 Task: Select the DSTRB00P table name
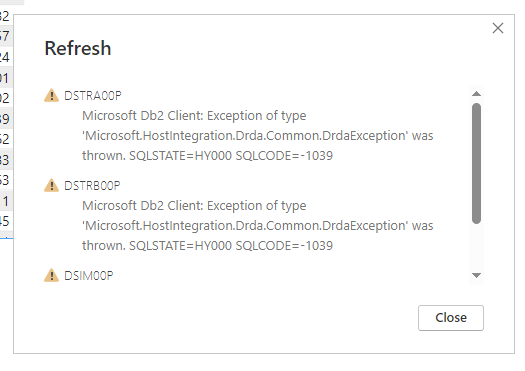tap(92, 186)
